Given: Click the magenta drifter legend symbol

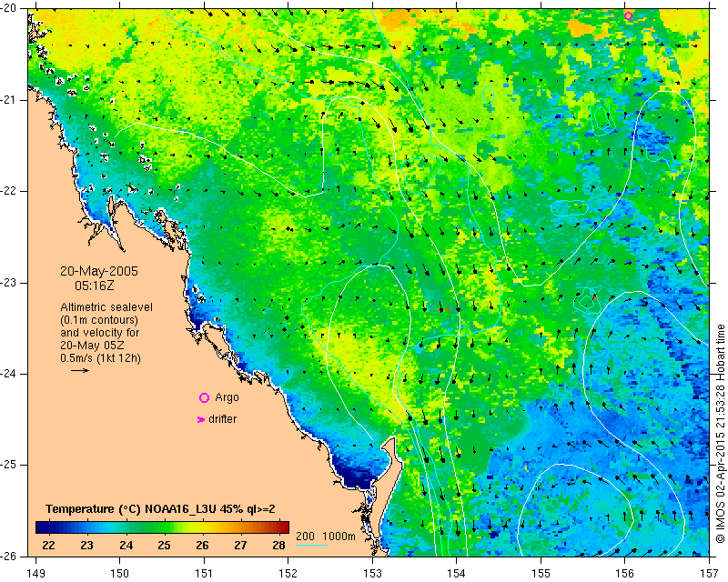Looking at the screenshot, I should pyautogui.click(x=200, y=419).
